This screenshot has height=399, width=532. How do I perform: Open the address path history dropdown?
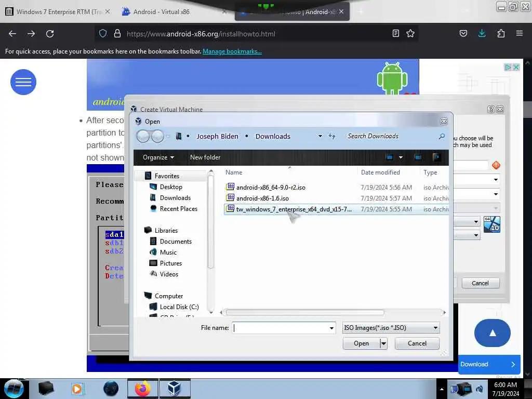320,136
